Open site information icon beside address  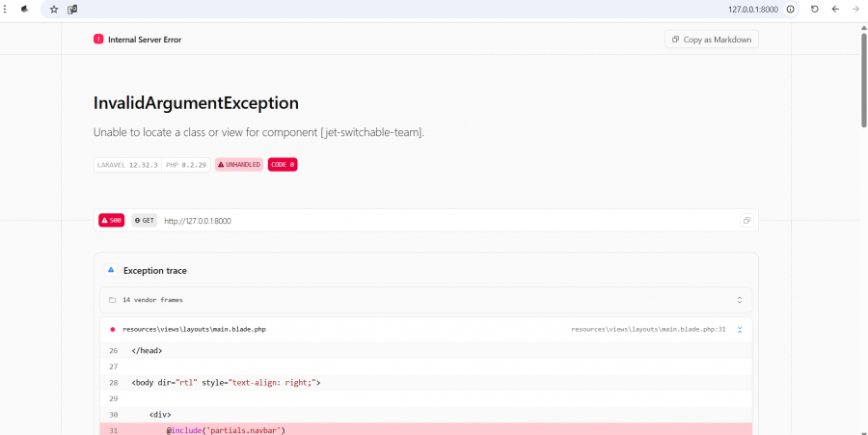pyautogui.click(x=791, y=9)
